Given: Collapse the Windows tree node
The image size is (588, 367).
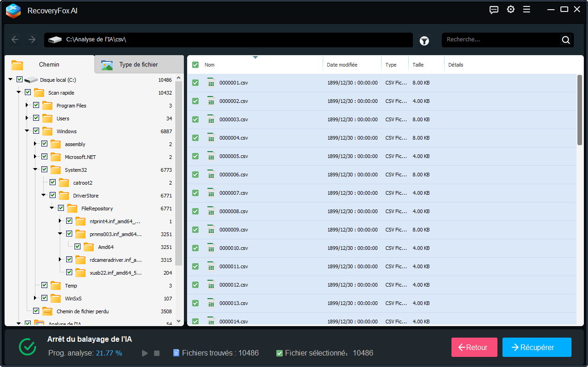Looking at the screenshot, I should 27,131.
